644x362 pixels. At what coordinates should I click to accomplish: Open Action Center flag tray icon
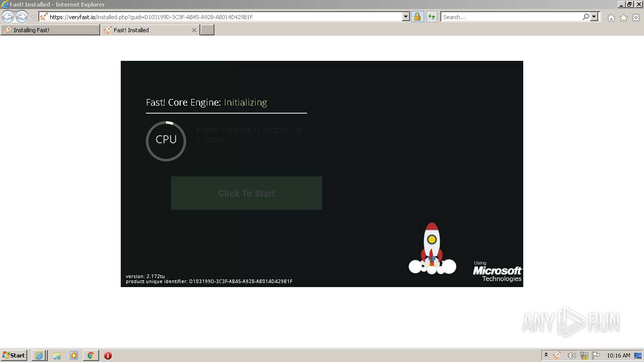pyautogui.click(x=596, y=355)
